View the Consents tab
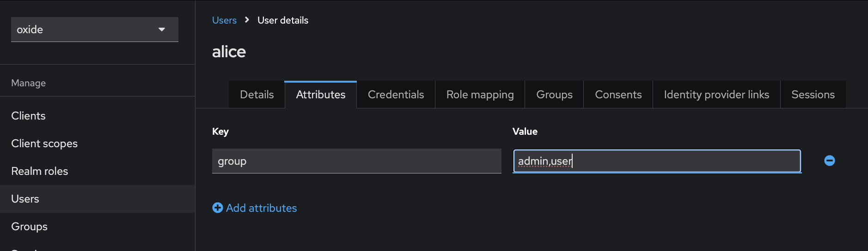Screen dimensions: 868x251 tap(618, 95)
